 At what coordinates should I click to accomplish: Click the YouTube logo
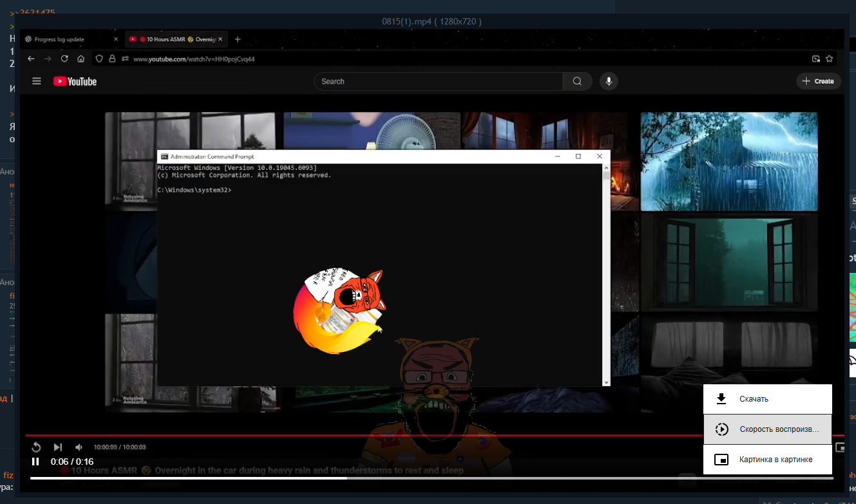(x=75, y=81)
